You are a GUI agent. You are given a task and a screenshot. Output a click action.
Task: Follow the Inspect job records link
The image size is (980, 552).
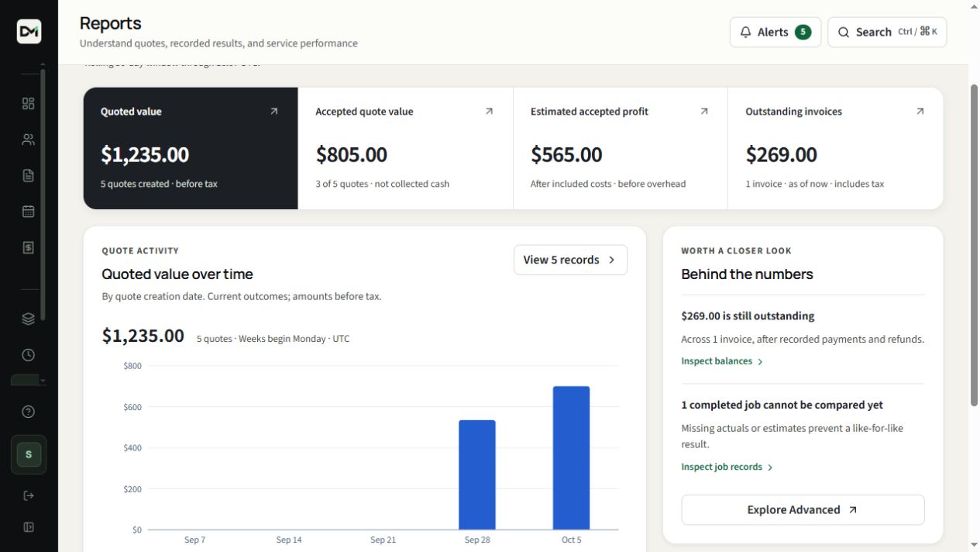point(727,467)
